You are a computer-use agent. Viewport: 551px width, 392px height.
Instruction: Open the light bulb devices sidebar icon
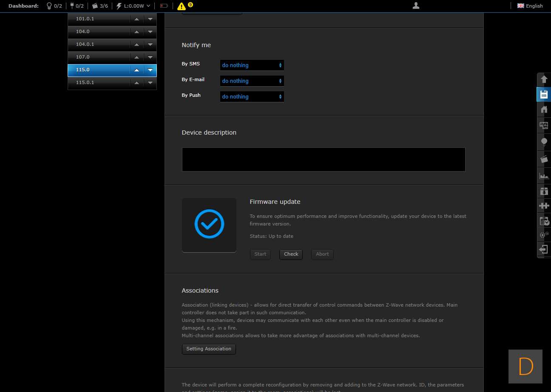pyautogui.click(x=543, y=142)
